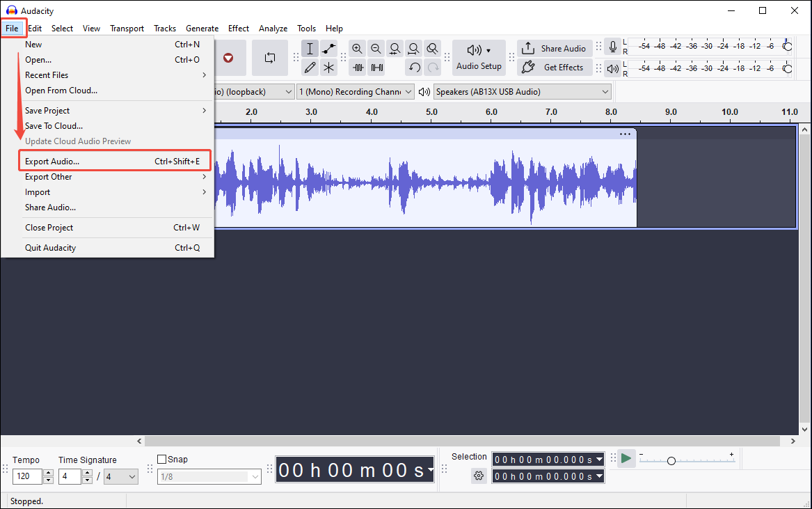This screenshot has height=509, width=812.
Task: Adjust the playback speed slider
Action: [x=671, y=461]
